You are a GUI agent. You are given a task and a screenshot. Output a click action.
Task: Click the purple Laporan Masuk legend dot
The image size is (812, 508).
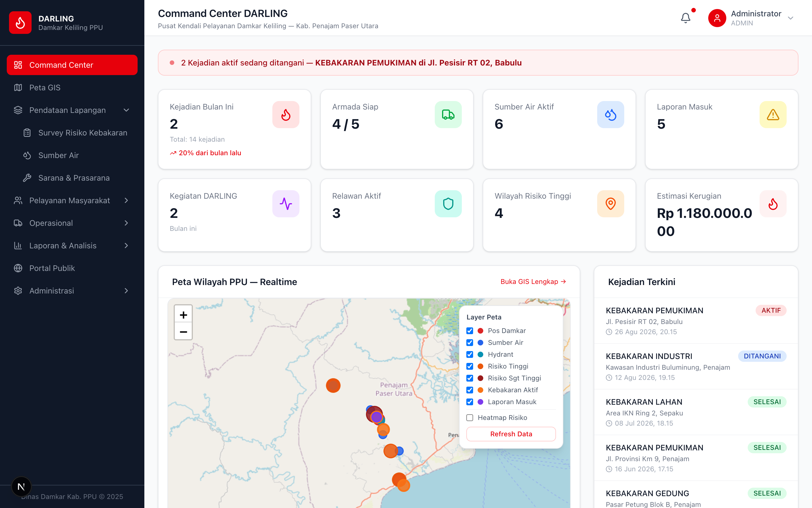point(480,402)
